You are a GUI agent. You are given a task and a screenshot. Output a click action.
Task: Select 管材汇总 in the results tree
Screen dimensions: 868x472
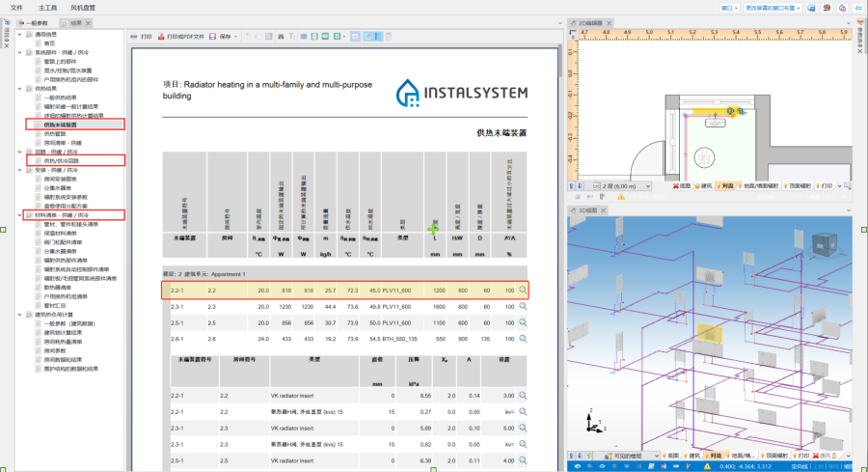(x=55, y=306)
